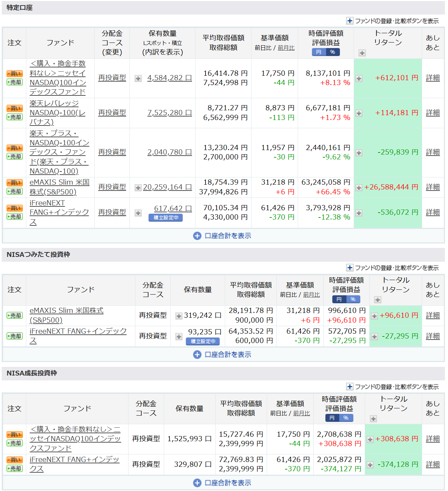Click the buy icon for 楽天レバレッジNASDAQ-100
Screen dimensions: 448x491
[15, 108]
